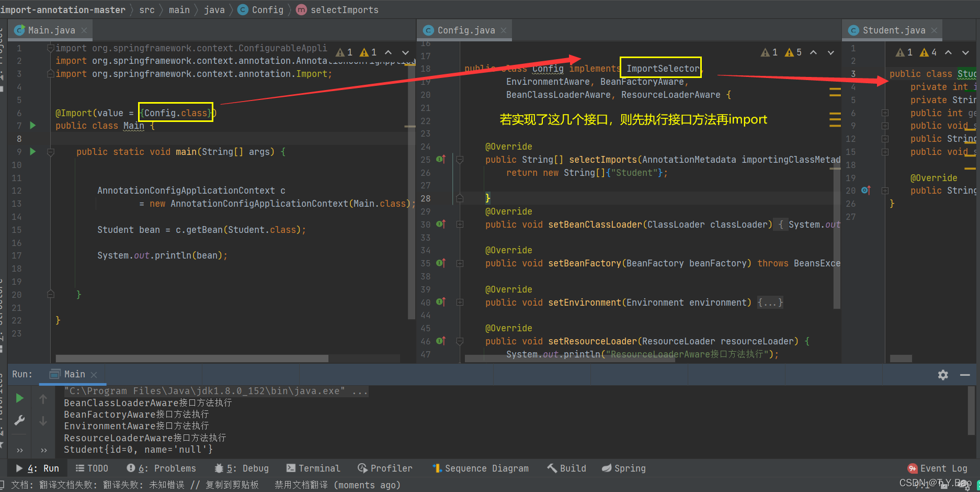Go to next highlighted error in Main.java
Image resolution: width=980 pixels, height=492 pixels.
(405, 52)
